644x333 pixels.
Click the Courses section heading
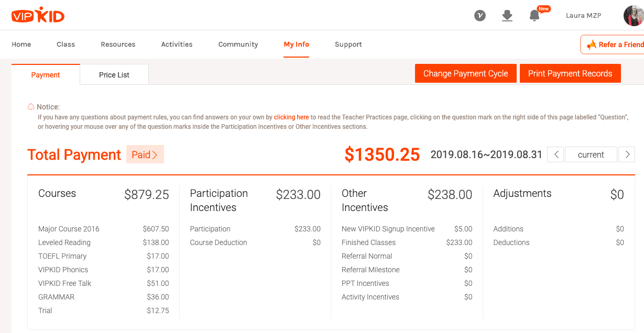click(57, 193)
